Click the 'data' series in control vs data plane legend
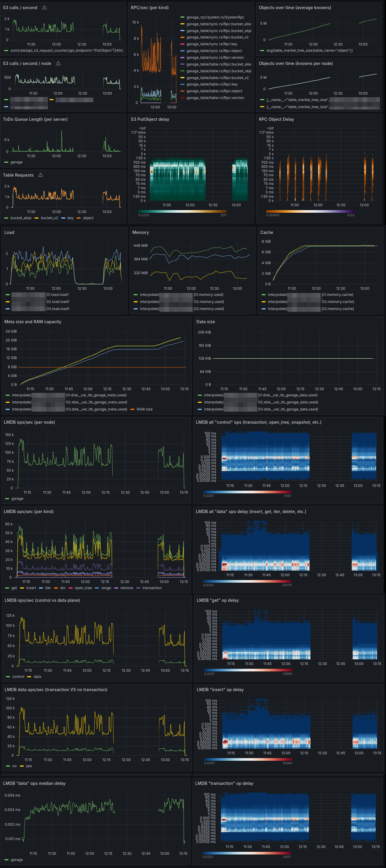The height and width of the screenshot is (868, 386). click(x=37, y=676)
